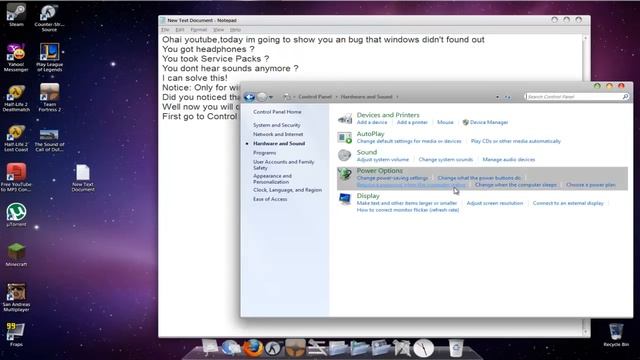This screenshot has height=360, width=640.
Task: Open Notepad View menu
Action: (x=219, y=30)
